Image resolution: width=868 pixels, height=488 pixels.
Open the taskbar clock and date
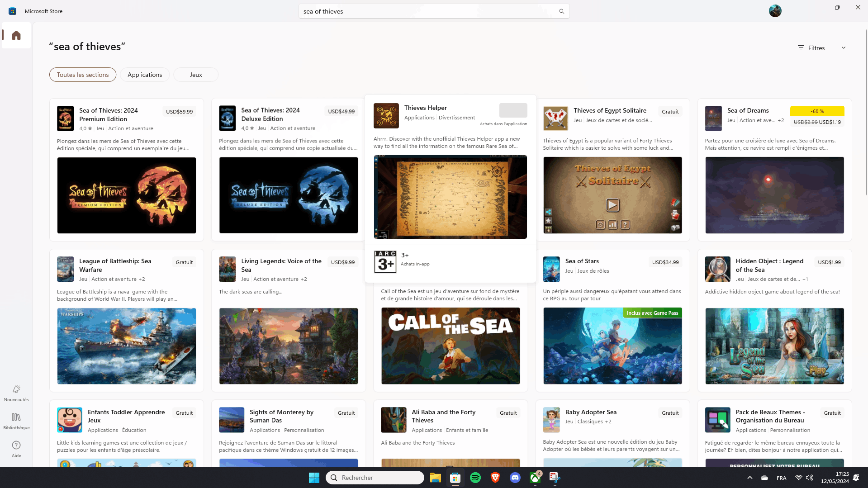pos(835,478)
